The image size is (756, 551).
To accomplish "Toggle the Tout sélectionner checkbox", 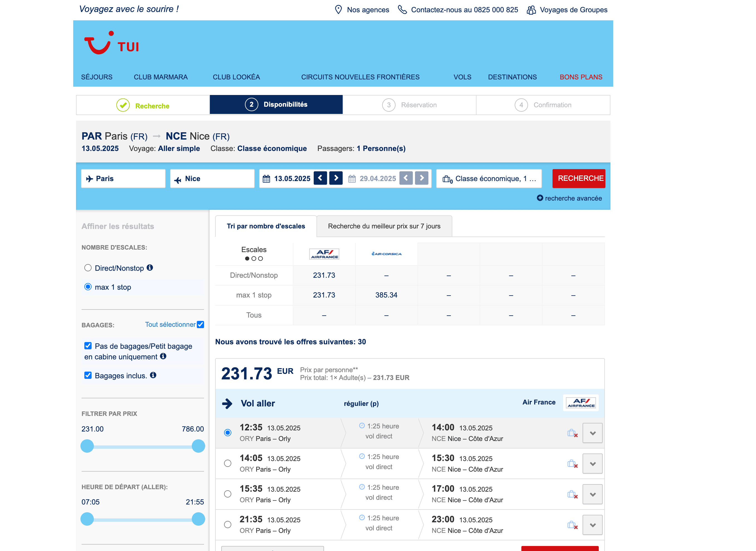I will (200, 325).
